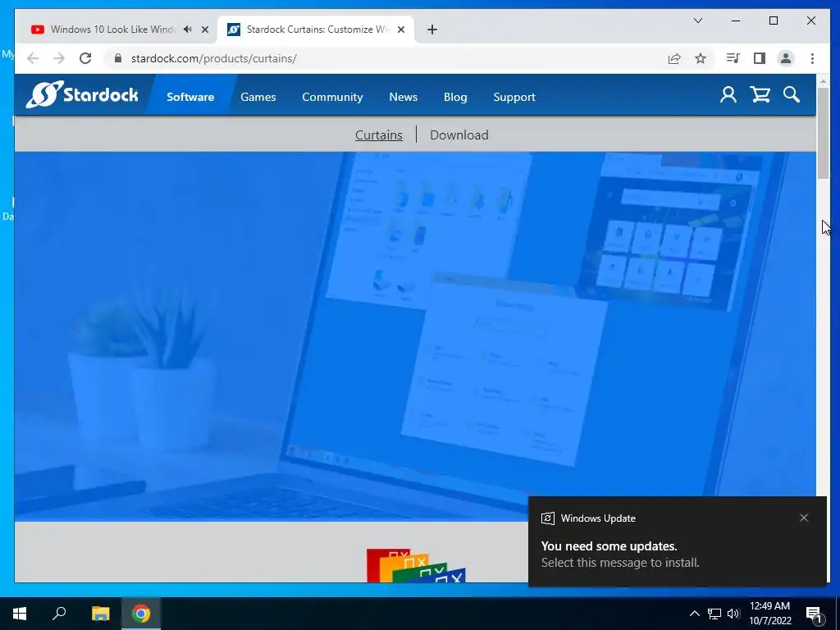Viewport: 840px width, 630px height.
Task: Click the browser forward arrow
Action: 59,58
